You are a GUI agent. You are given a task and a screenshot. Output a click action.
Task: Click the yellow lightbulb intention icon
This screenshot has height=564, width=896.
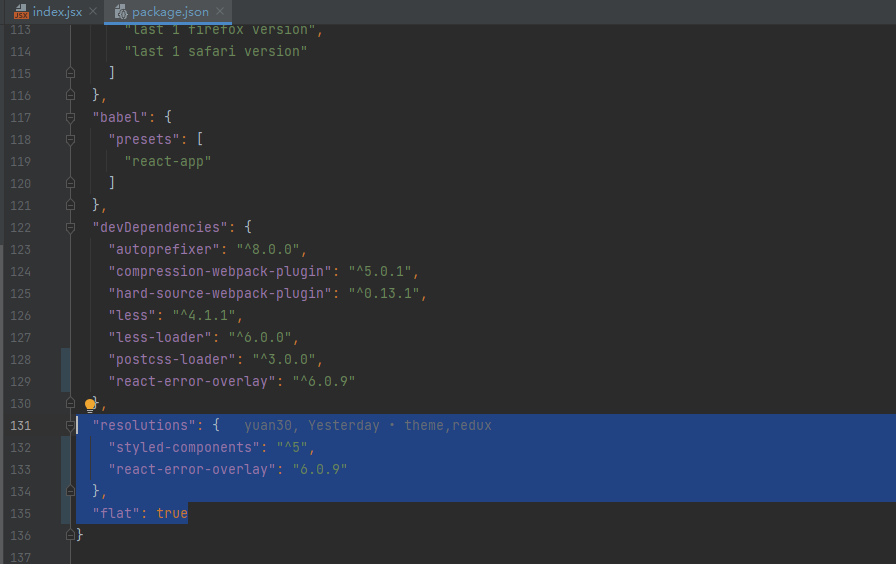[x=90, y=406]
